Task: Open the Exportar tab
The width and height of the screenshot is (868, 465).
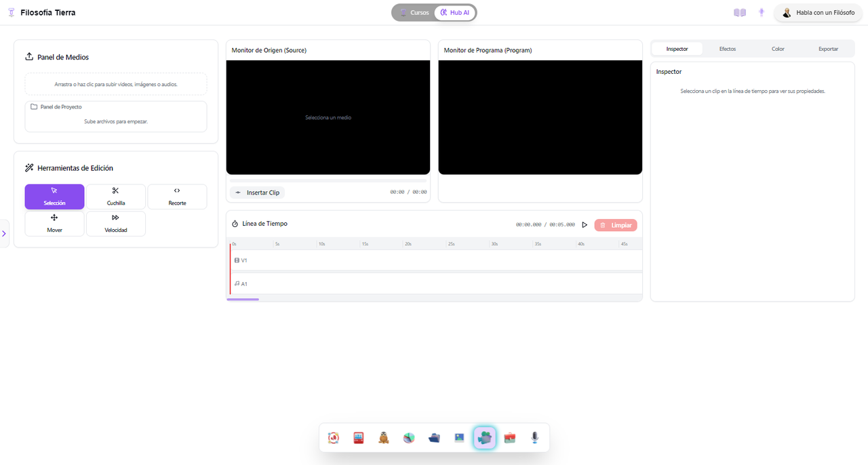Action: coord(828,49)
